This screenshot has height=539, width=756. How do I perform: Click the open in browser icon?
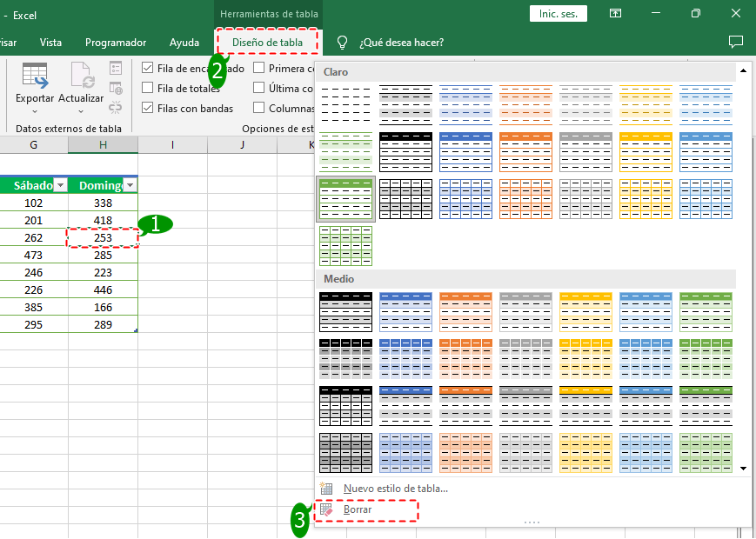[116, 88]
